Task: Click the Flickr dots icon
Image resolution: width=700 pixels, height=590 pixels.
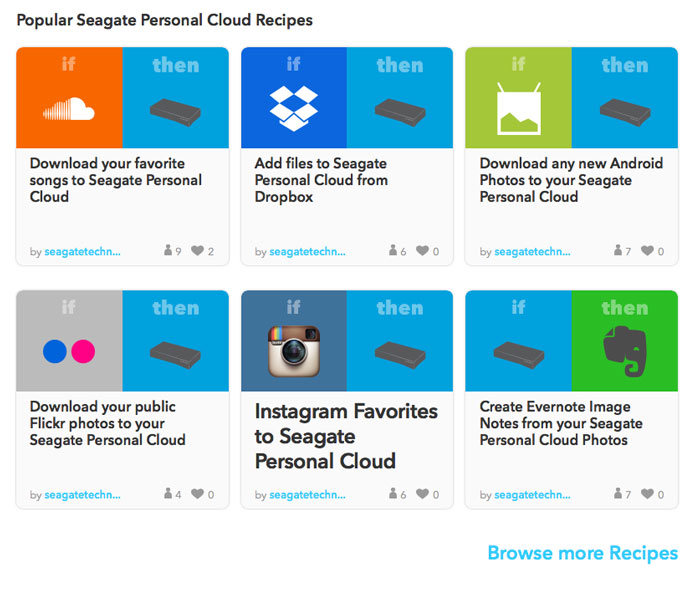Action: (69, 351)
